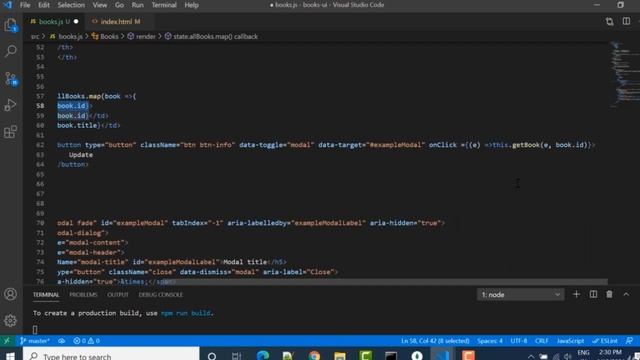Viewport: 640px width, 360px height.
Task: Select the PROBLEMS panel tab
Action: click(83, 295)
